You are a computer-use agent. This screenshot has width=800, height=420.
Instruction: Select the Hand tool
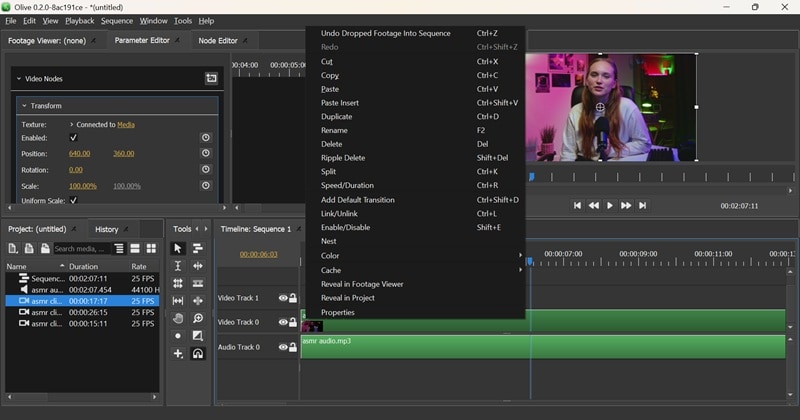(x=178, y=318)
